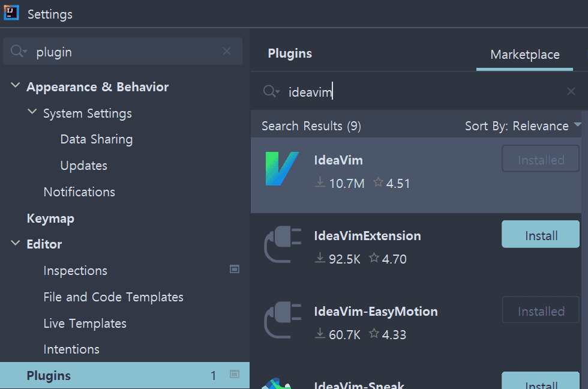Open the Updates settings page
Screen dimensions: 588x389
click(x=83, y=166)
